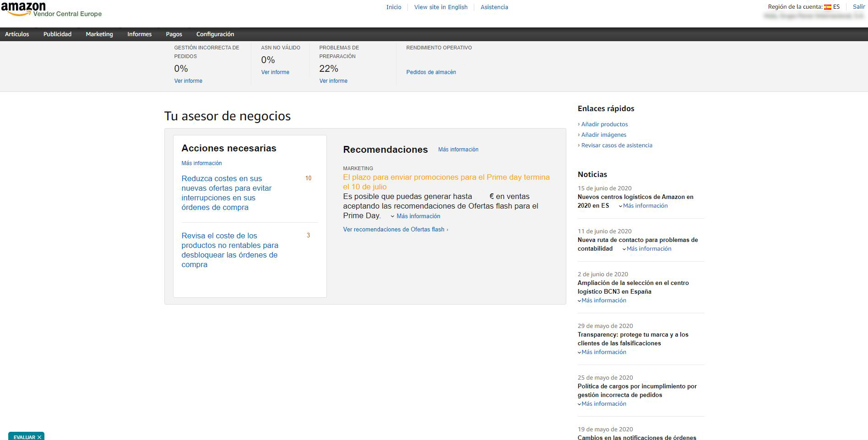Open the Prime day promotions deadline headline
This screenshot has height=440, width=868.
(446, 182)
